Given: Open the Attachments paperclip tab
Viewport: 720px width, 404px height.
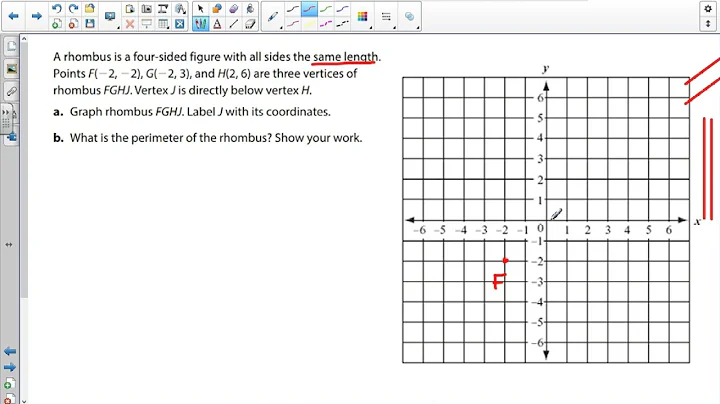Looking at the screenshot, I should coord(11,91).
